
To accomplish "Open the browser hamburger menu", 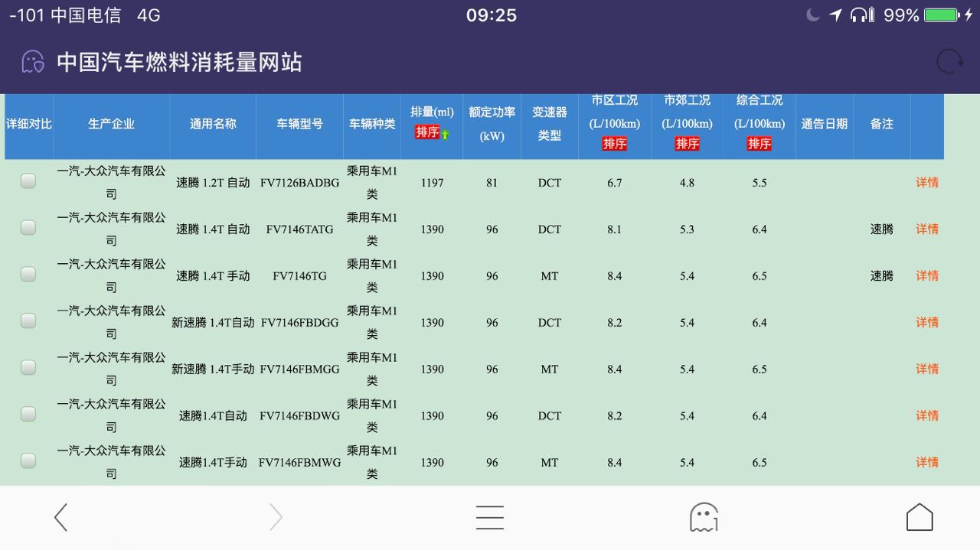I will [490, 518].
